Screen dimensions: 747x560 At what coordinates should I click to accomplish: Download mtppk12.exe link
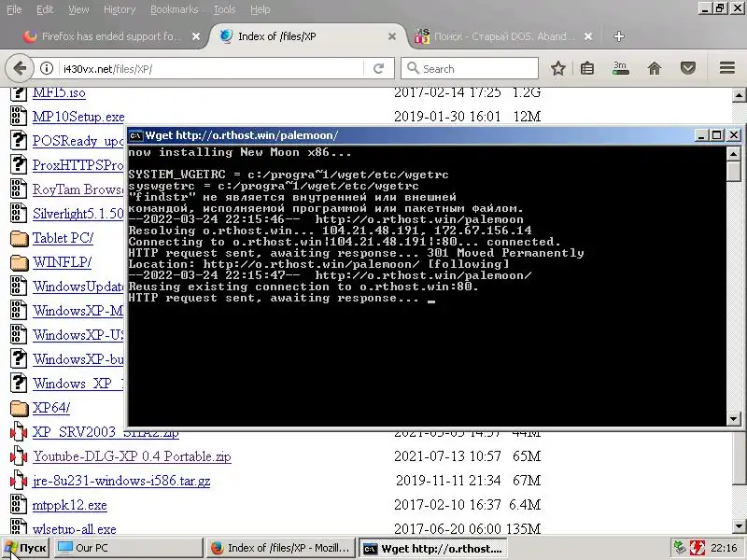coord(69,505)
